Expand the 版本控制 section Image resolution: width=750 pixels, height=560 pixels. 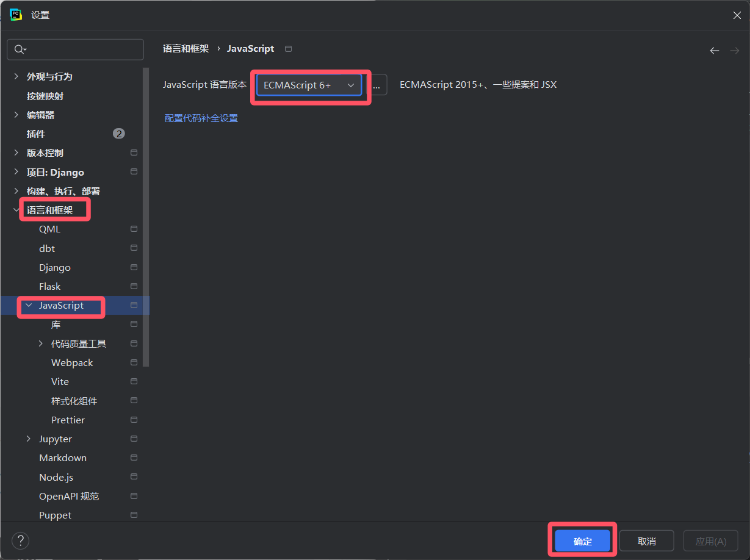pyautogui.click(x=16, y=153)
